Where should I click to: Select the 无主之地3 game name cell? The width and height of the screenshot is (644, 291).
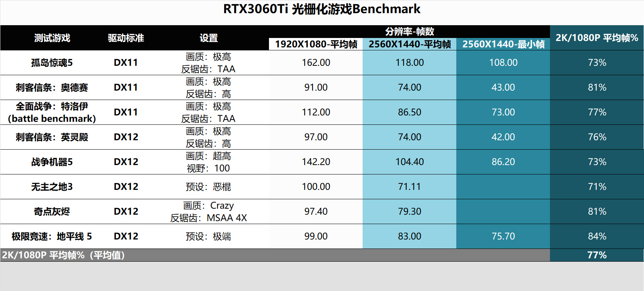(52, 187)
